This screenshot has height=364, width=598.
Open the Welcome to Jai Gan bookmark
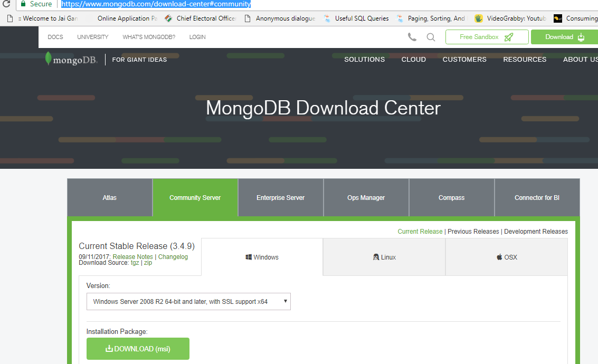43,18
